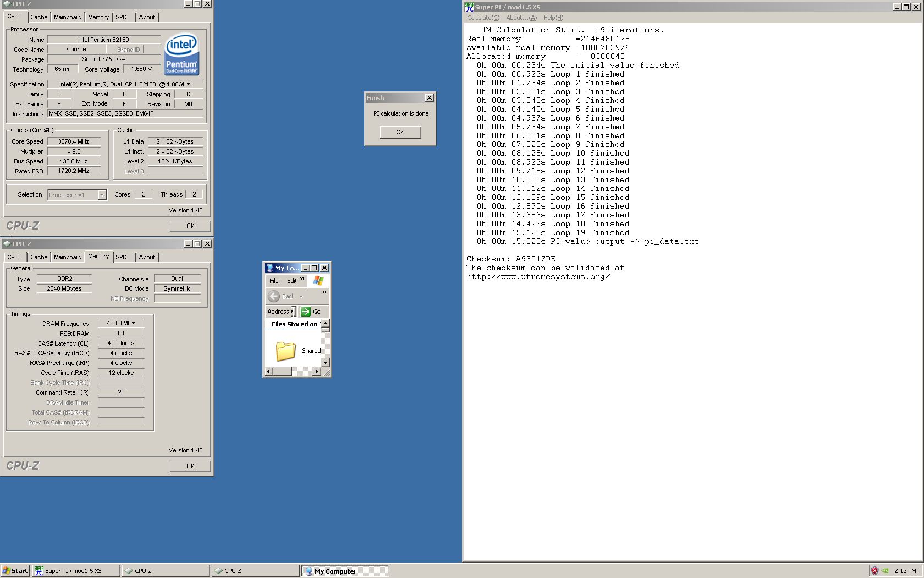Click scroll up arrow in My Computer window
924x578 pixels.
point(326,324)
